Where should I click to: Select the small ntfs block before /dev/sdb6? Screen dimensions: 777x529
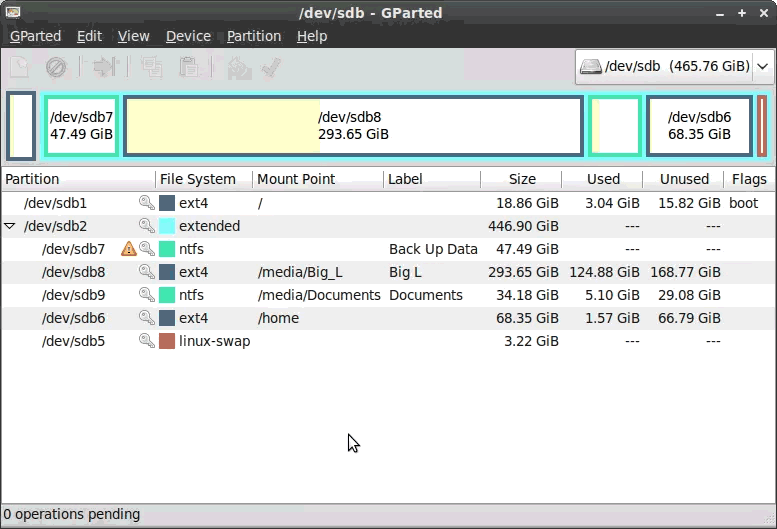(615, 125)
